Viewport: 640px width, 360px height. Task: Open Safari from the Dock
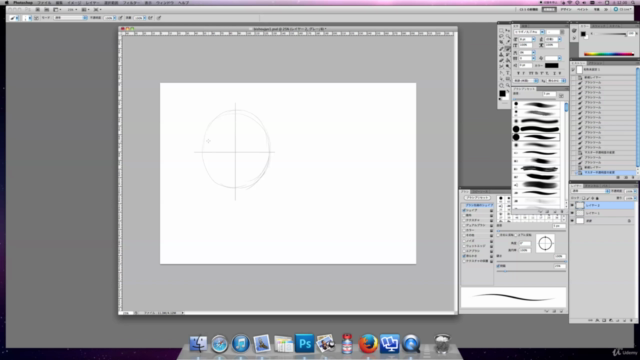click(219, 343)
